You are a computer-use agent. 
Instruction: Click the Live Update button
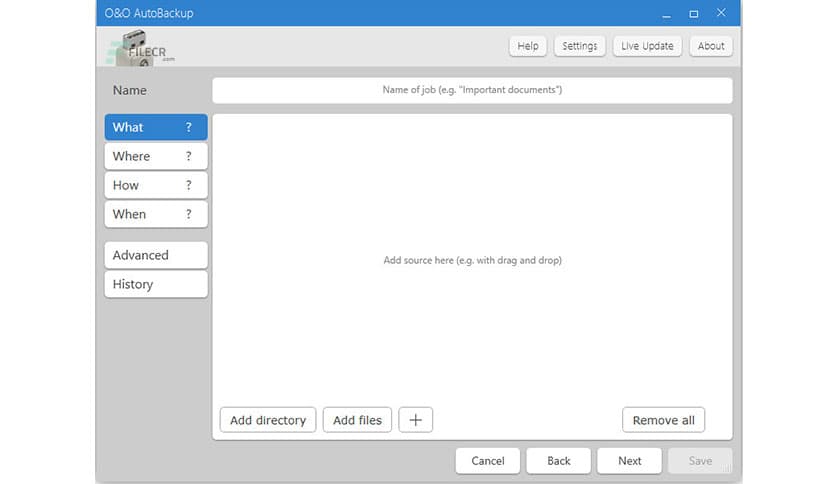[647, 46]
